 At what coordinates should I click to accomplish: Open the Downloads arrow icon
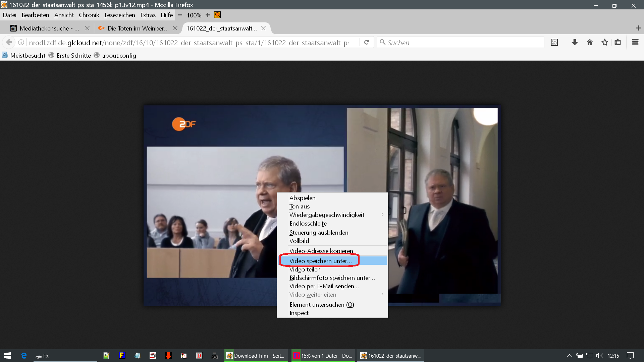click(x=575, y=42)
